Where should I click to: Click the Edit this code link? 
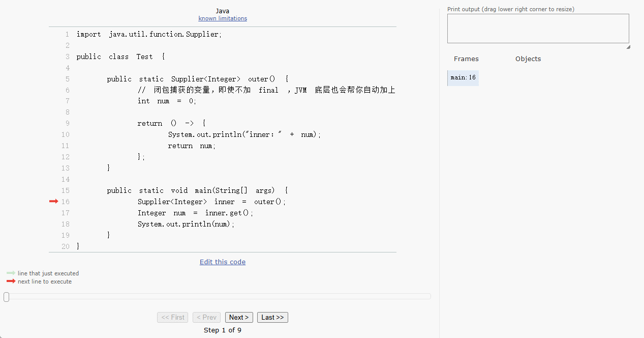[223, 262]
